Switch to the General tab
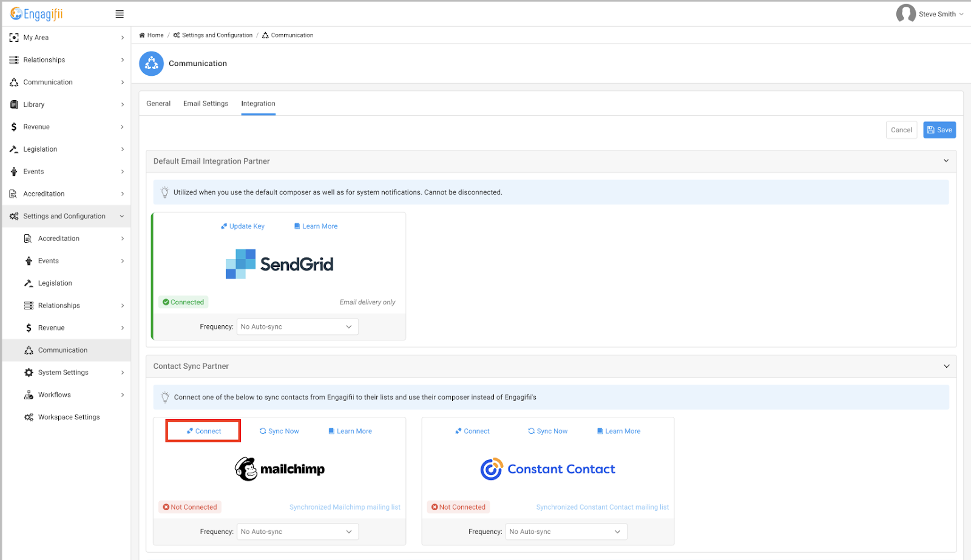Image resolution: width=971 pixels, height=560 pixels. (x=158, y=104)
